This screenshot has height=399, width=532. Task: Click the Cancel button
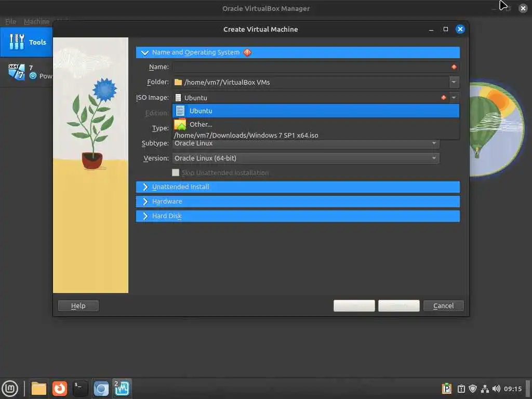point(443,305)
